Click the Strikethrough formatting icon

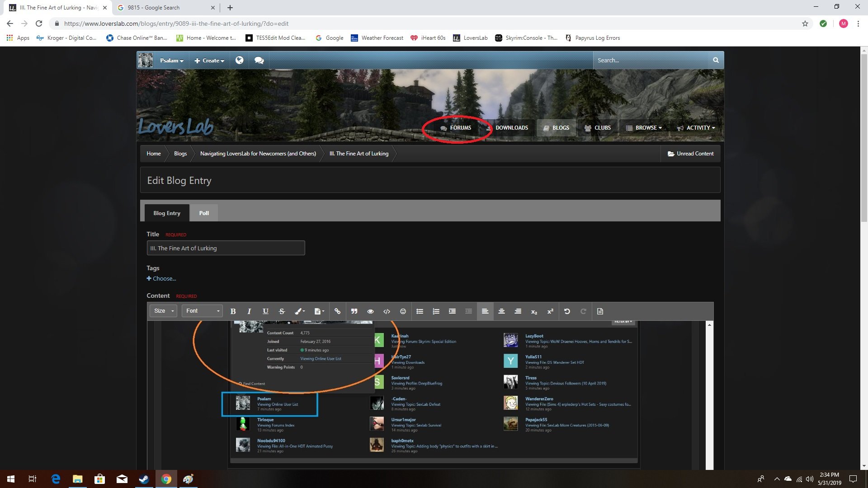(x=281, y=310)
